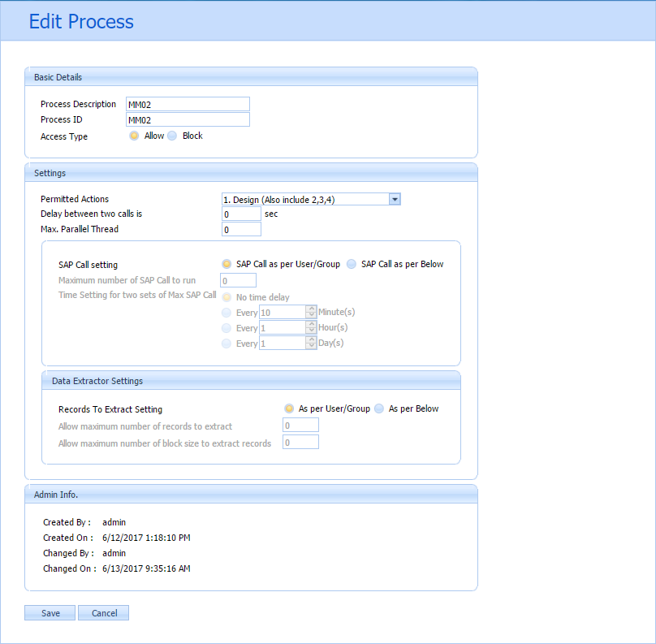Select the No time delay option

coord(227,297)
